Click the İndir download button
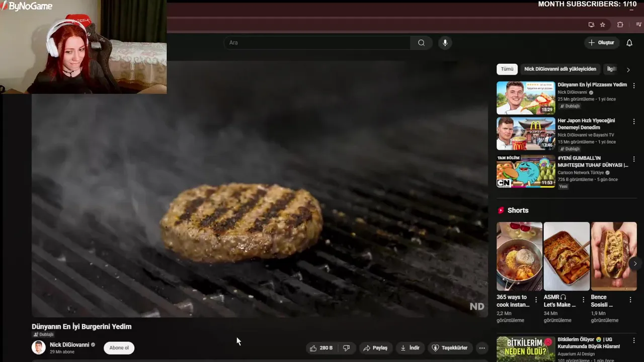Screen dimensions: 644x362 pyautogui.click(x=410, y=348)
